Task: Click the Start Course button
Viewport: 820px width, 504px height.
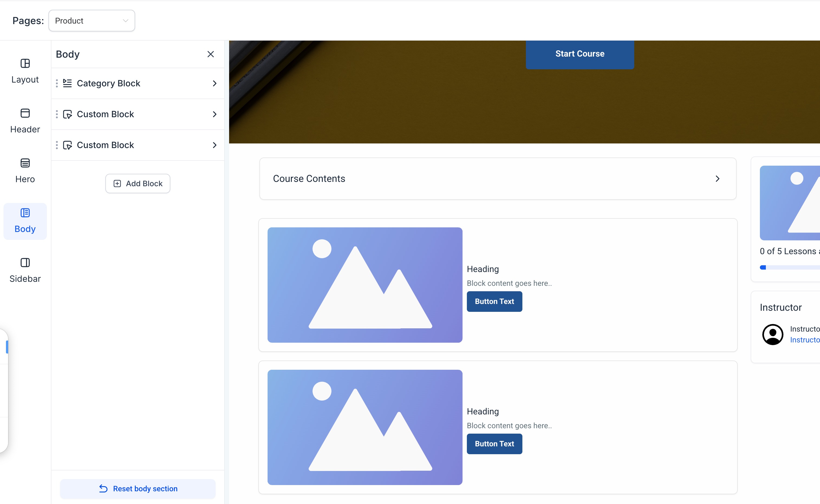Action: [580, 54]
